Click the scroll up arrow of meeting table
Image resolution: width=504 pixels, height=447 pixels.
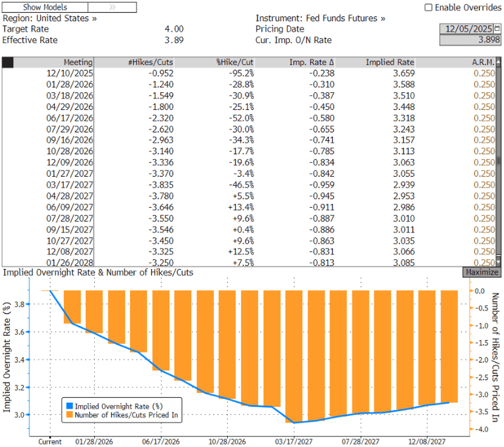(498, 62)
